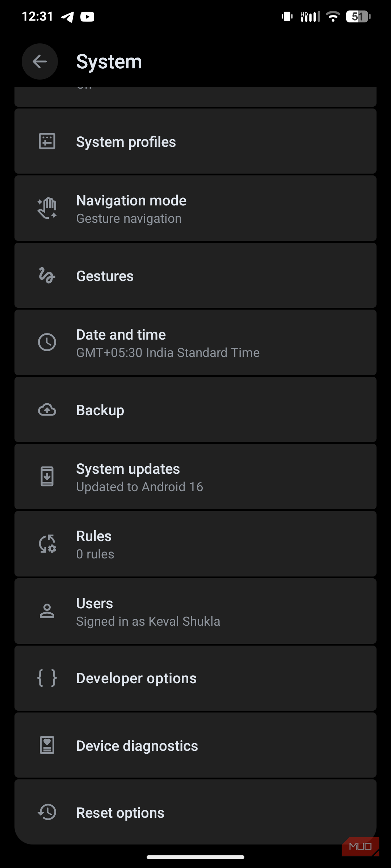
Task: Tap the Date and time clock icon
Action: (x=47, y=342)
